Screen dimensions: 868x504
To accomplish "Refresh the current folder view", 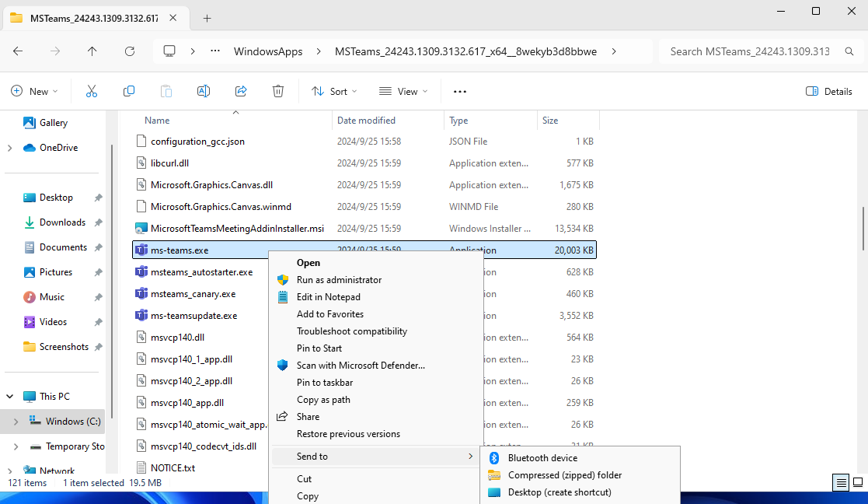I will (x=130, y=51).
